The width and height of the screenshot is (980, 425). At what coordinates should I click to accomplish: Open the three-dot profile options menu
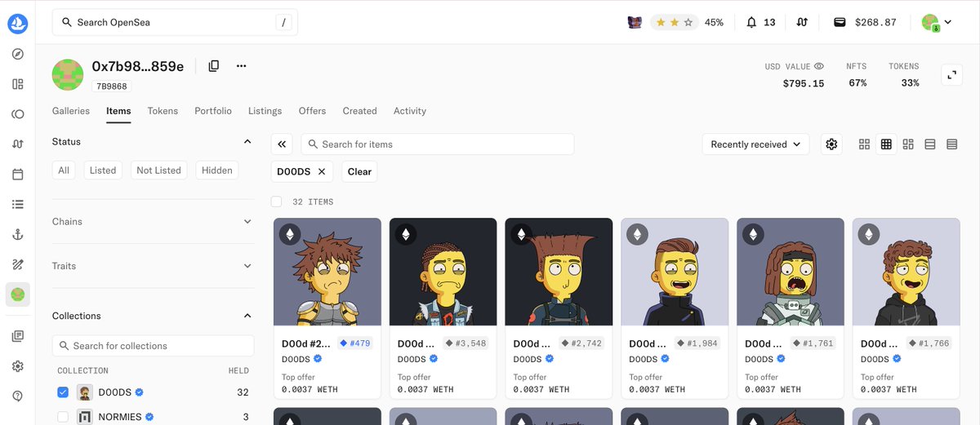click(x=241, y=66)
